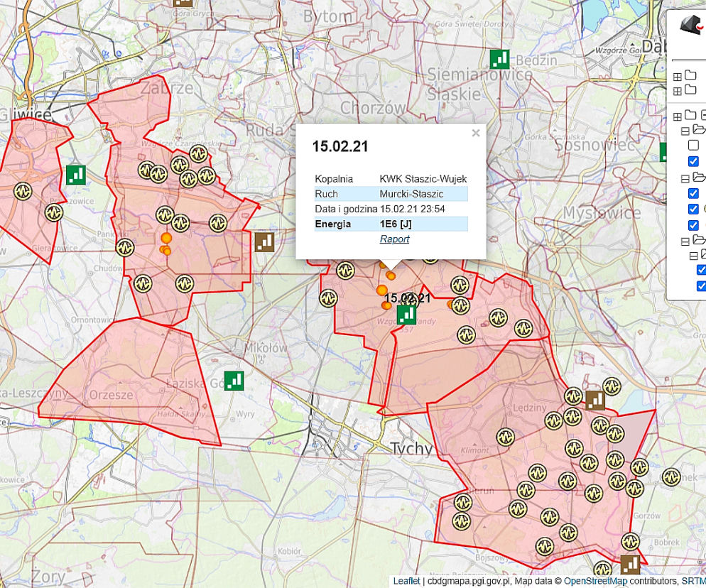Uncheck third box under the second open folder

(693, 225)
